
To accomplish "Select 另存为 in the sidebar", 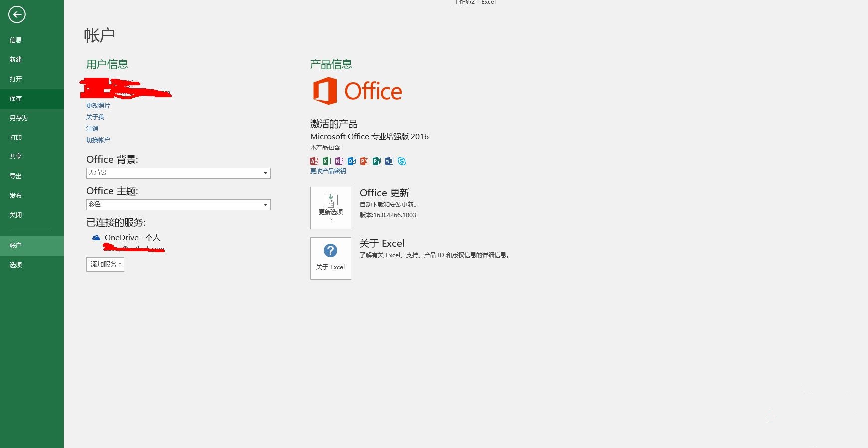I will click(x=32, y=118).
